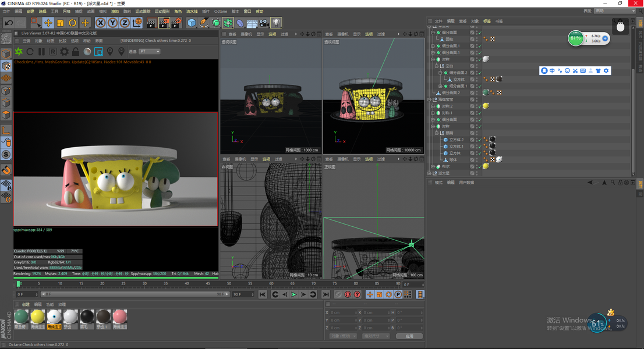Select the black 眉毛 material
The width and height of the screenshot is (644, 349).
click(87, 319)
